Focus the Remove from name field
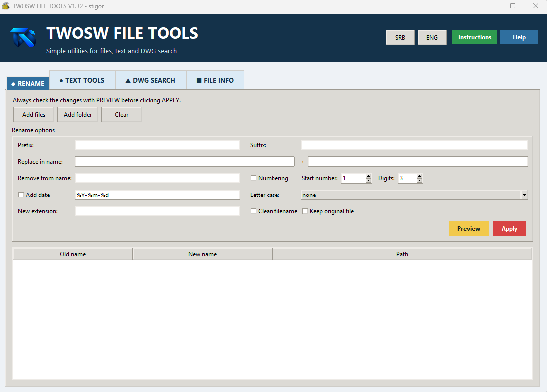The height and width of the screenshot is (392, 547). tap(157, 178)
